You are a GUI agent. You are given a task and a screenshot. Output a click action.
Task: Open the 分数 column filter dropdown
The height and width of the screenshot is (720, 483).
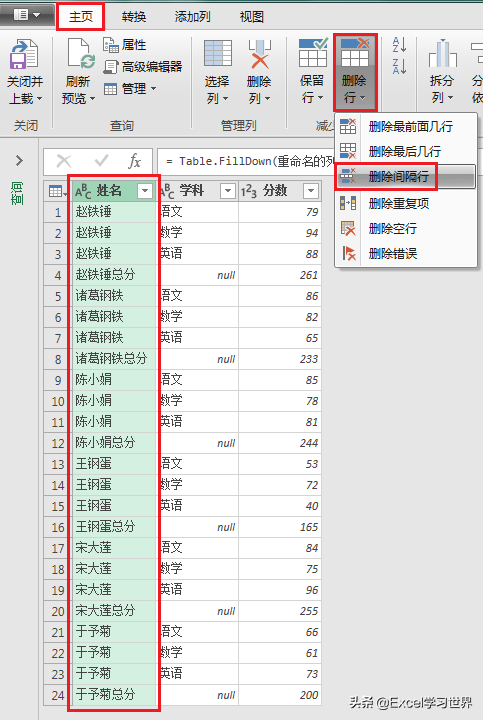[x=311, y=191]
